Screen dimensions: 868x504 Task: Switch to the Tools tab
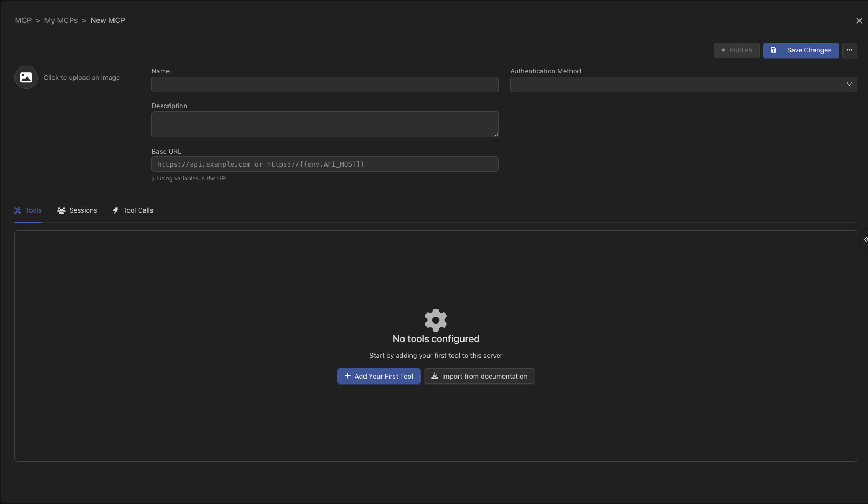[28, 210]
